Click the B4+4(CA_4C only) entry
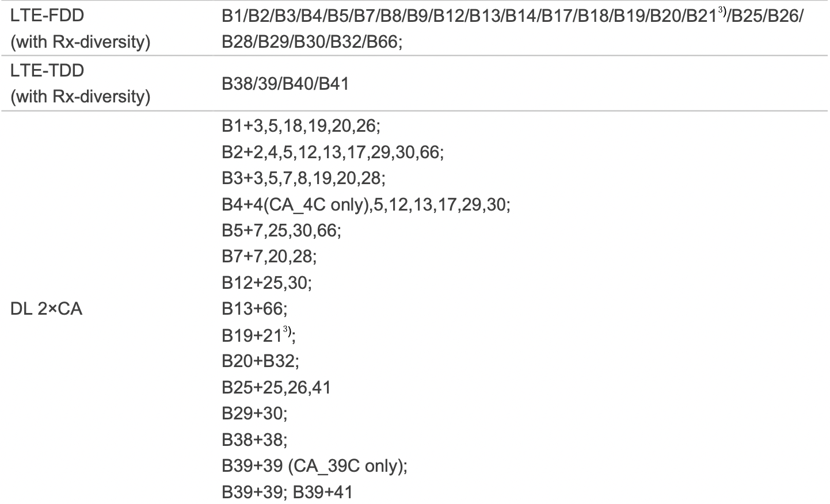This screenshot has height=504, width=830. [366, 204]
